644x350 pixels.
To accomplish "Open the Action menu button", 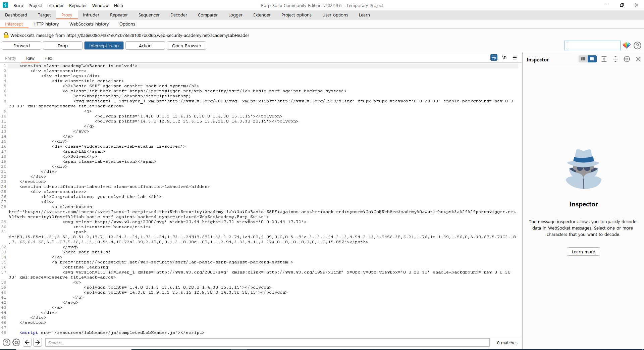I will 145,46.
